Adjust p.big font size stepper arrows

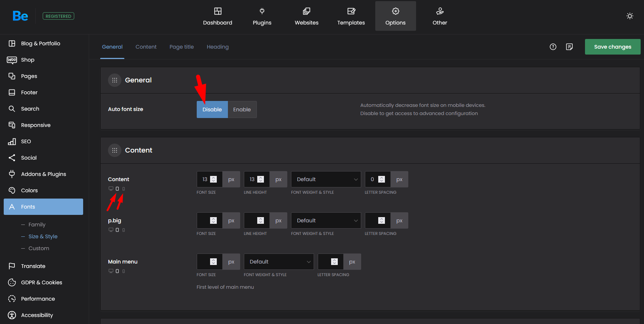[213, 220]
